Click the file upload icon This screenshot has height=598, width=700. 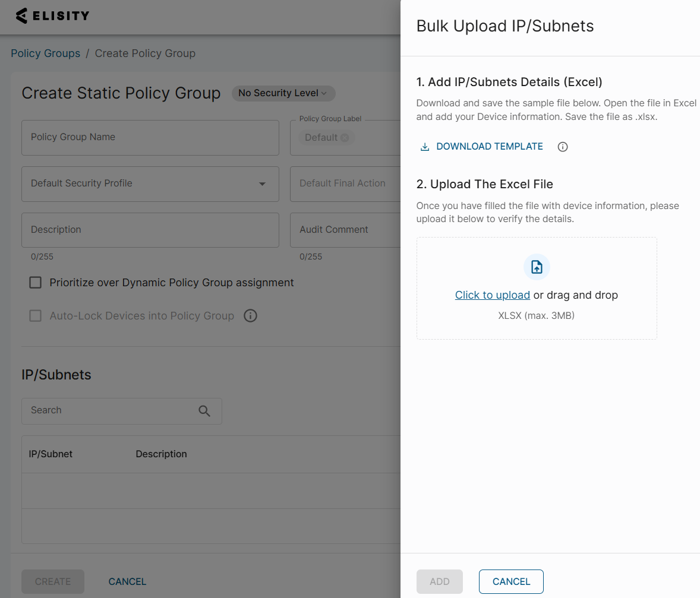(537, 267)
